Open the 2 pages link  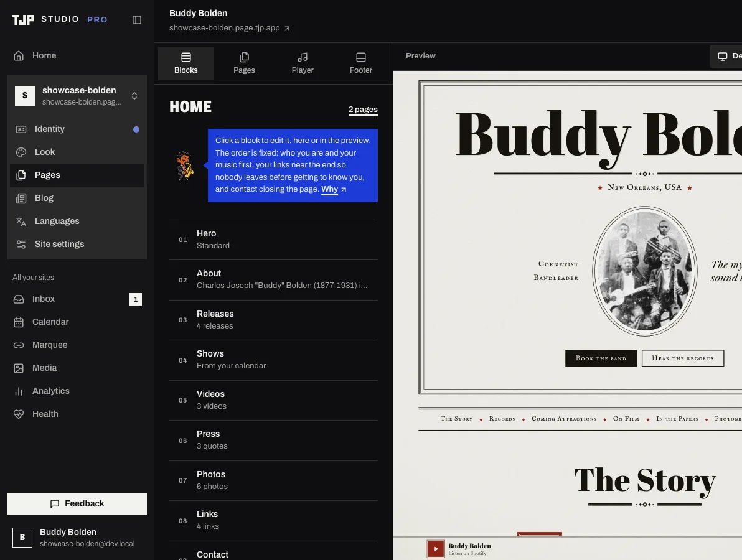(x=363, y=110)
